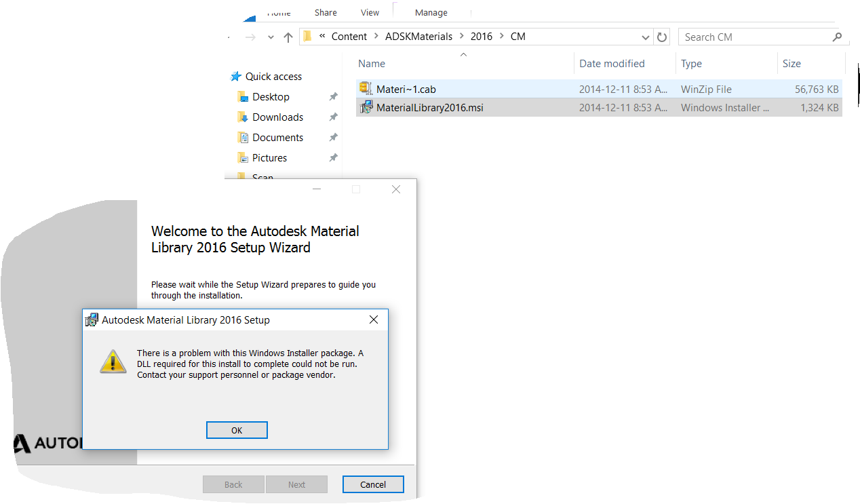Click the Desktop folder icon
This screenshot has height=504, width=860.
[x=243, y=97]
